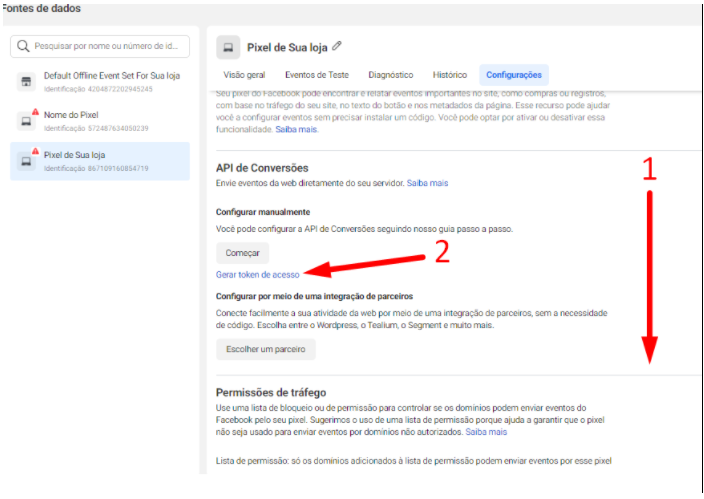704x499 pixels.
Task: Click the search magnifier icon
Action: [23, 46]
